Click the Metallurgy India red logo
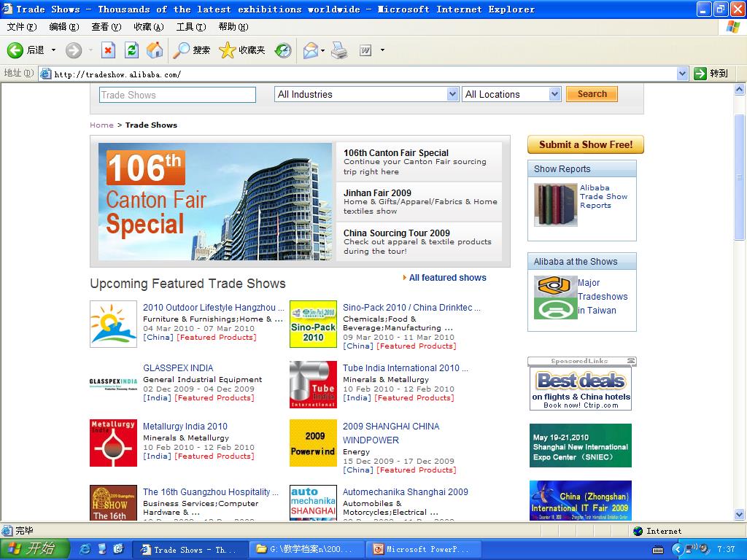The image size is (747, 560). tap(113, 443)
